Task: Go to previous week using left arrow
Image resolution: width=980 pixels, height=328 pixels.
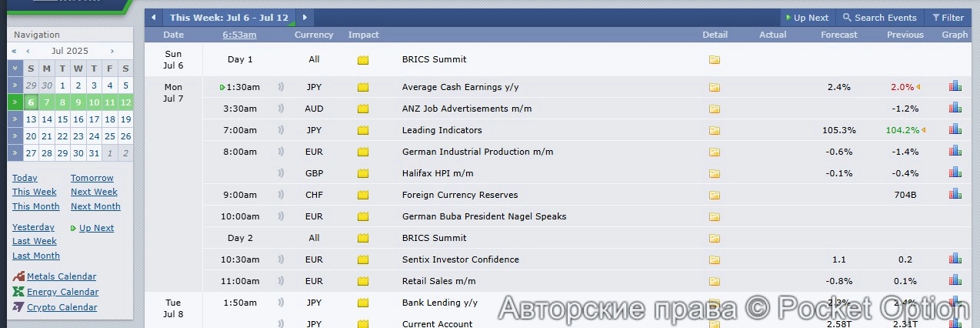Action: click(154, 18)
